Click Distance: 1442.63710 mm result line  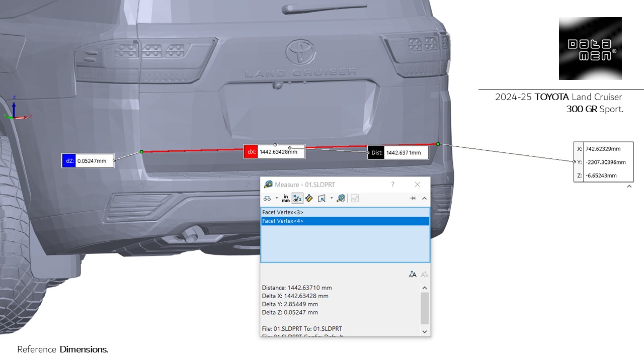(297, 288)
